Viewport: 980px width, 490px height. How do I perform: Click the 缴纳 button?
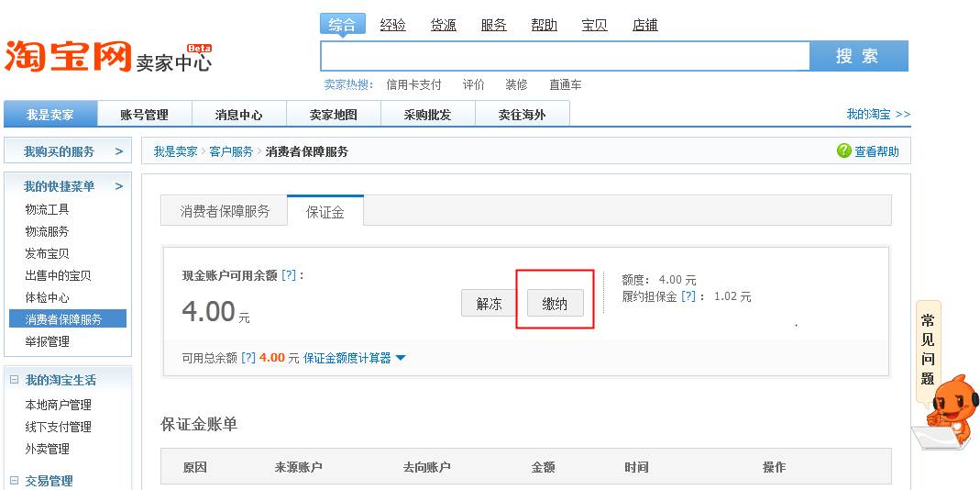click(555, 304)
